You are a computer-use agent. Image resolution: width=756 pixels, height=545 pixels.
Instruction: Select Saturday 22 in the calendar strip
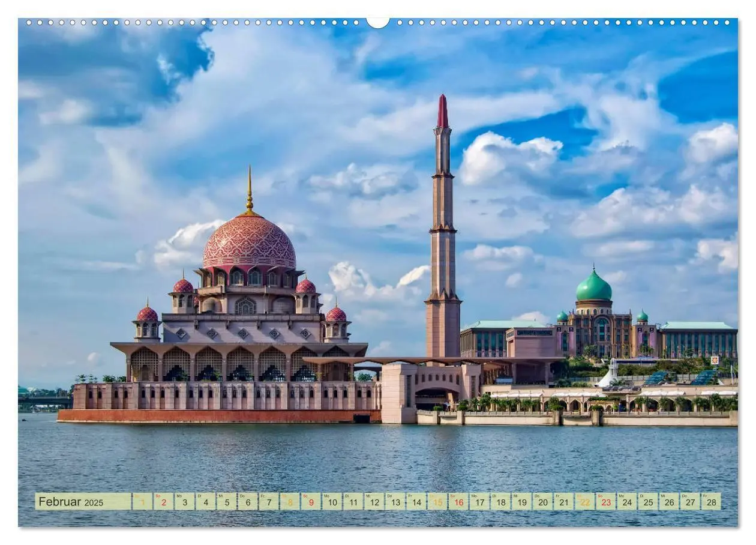coord(585,501)
